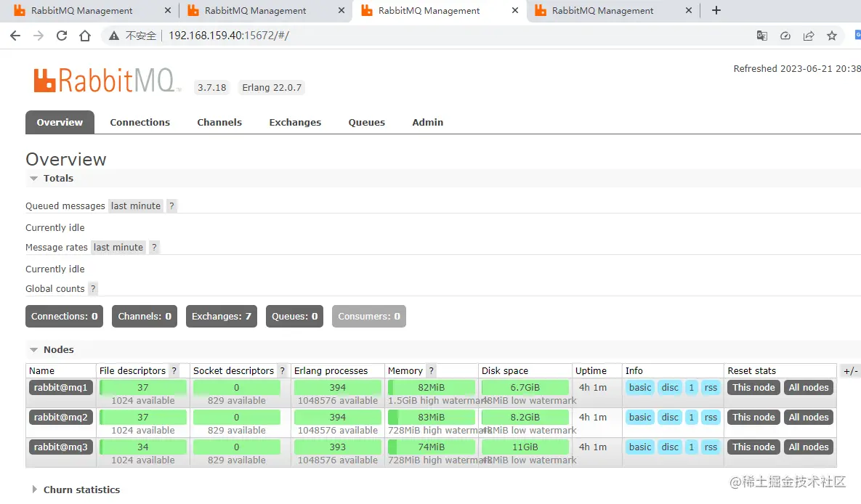The height and width of the screenshot is (504, 861).
Task: Change Queued messages last minute range
Action: tap(136, 206)
